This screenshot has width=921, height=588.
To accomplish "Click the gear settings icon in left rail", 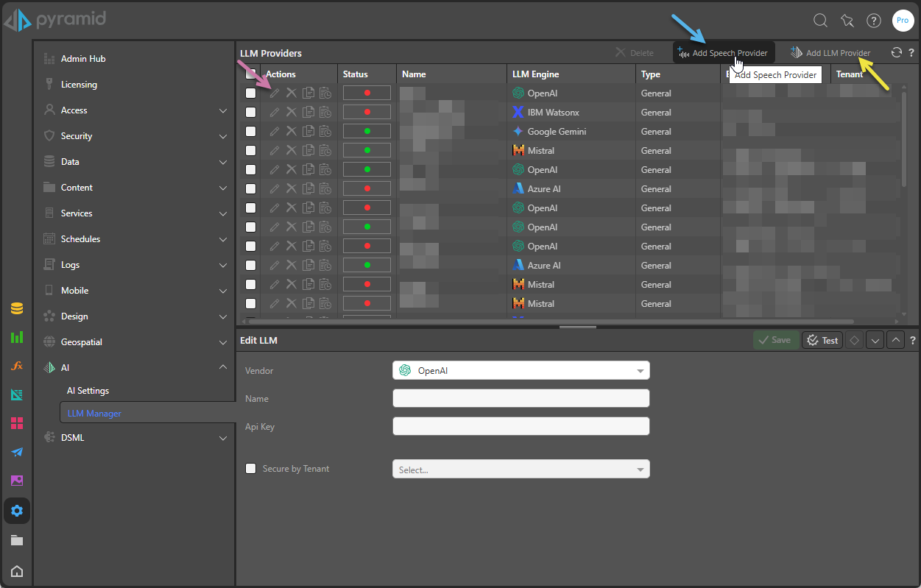I will tap(17, 510).
